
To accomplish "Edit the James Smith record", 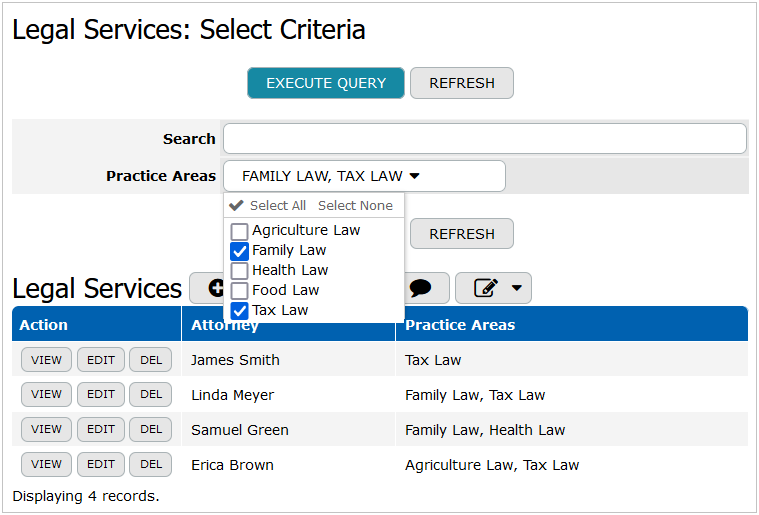I will pyautogui.click(x=101, y=360).
